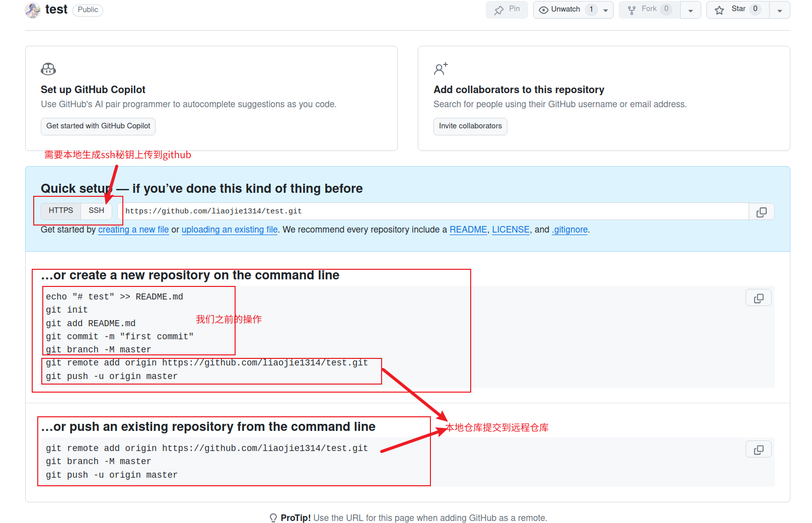
Task: Copy the repository URL to clipboard
Action: 762,212
